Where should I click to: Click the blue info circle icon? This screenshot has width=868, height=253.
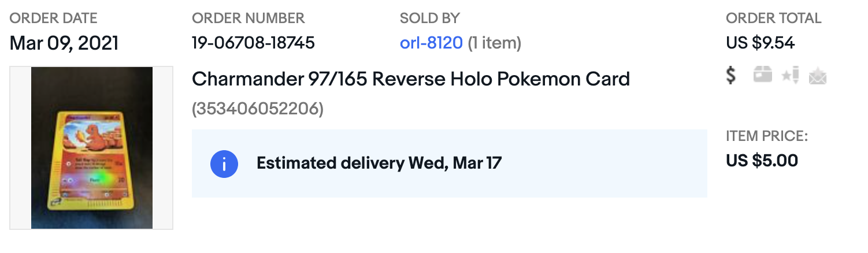pyautogui.click(x=224, y=163)
